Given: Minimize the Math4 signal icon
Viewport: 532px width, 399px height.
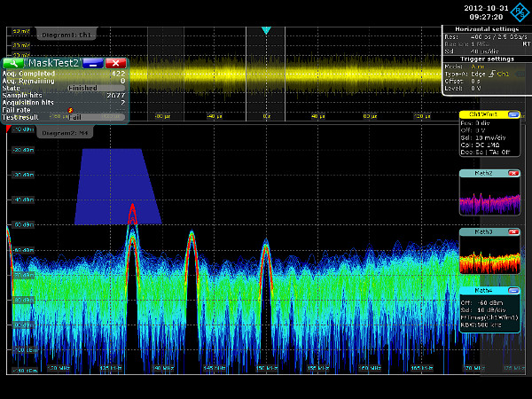Looking at the screenshot, I should point(513,291).
